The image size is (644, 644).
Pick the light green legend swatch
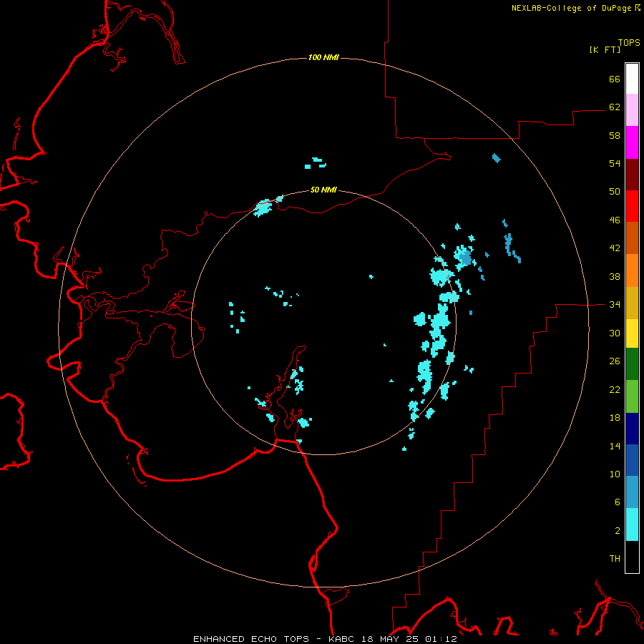(x=632, y=396)
